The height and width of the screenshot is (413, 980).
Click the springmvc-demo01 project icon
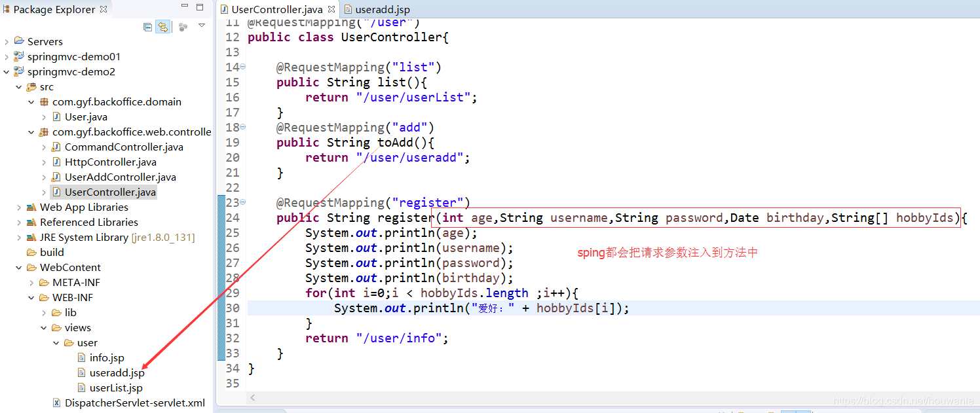[x=18, y=56]
